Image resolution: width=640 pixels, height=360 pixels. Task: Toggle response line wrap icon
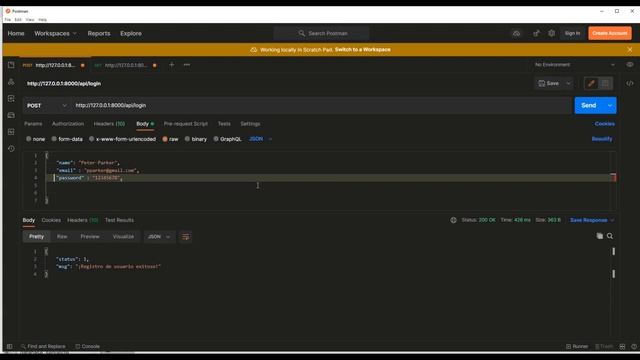pos(186,237)
